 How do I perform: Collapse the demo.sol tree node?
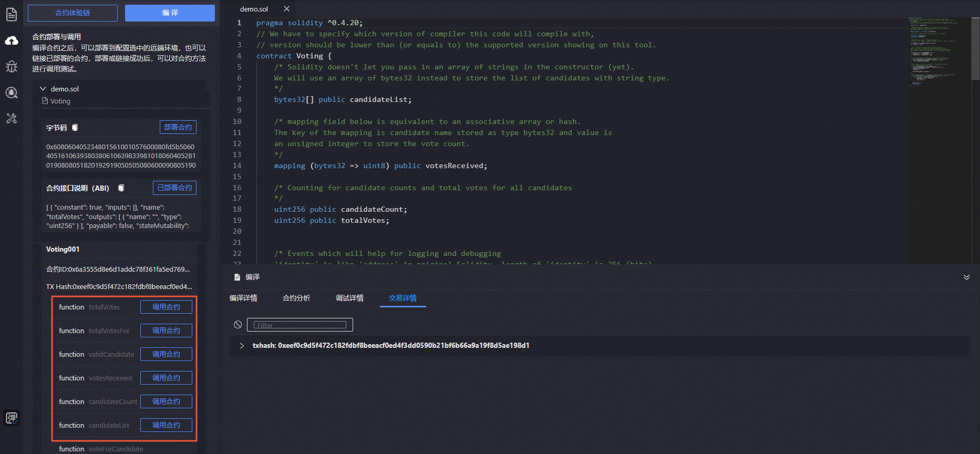(x=43, y=89)
